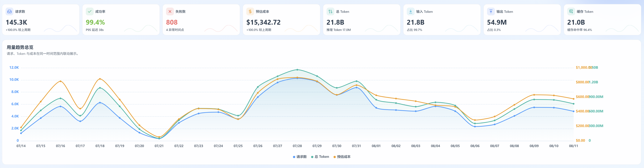
Task: Click the 21.8B value on the 输入 Token card
Action: click(x=416, y=22)
